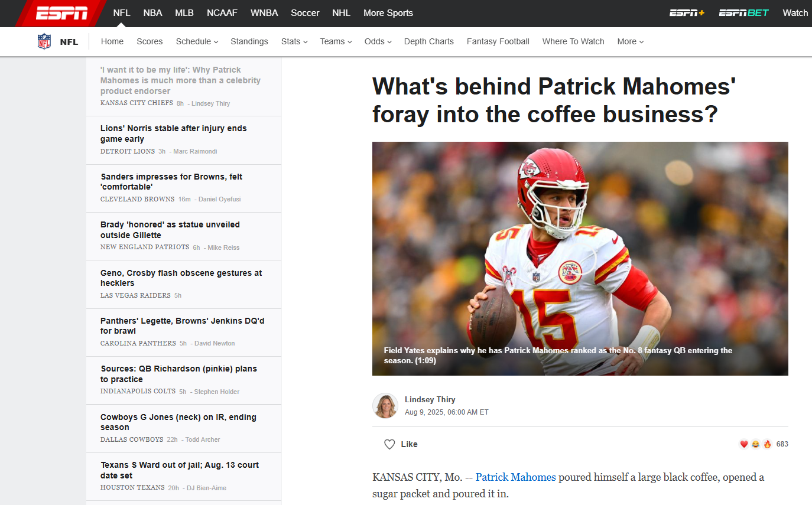
Task: Click byline Marc Raimondi
Action: (x=195, y=151)
